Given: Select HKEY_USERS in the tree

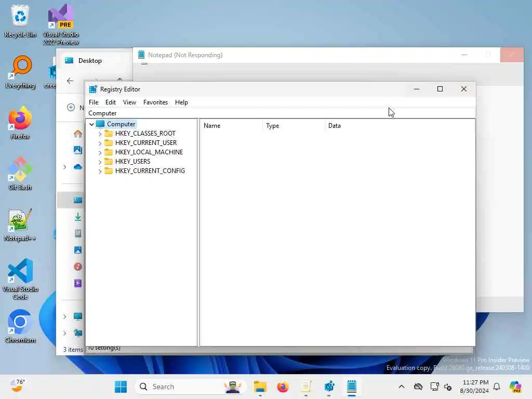Looking at the screenshot, I should tap(132, 162).
